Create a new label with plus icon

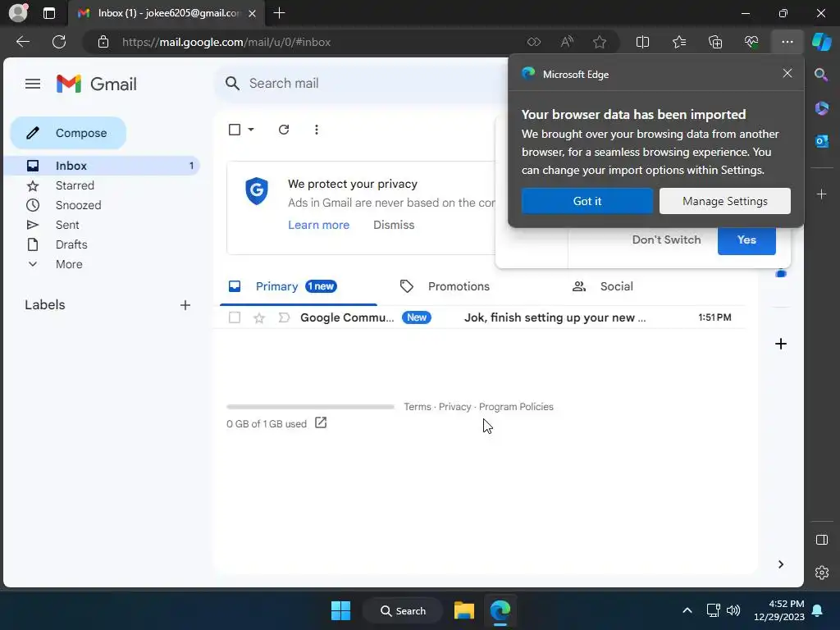(x=185, y=305)
